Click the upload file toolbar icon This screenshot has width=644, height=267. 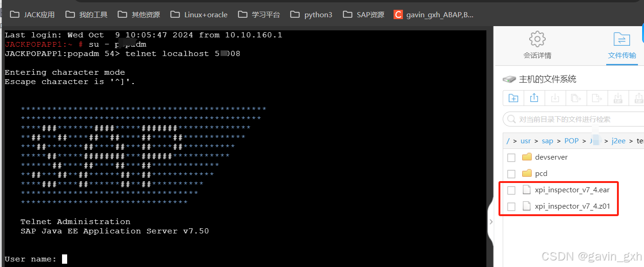tap(534, 98)
